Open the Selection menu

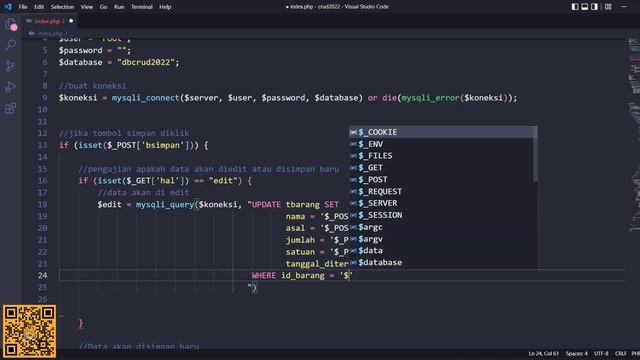tap(62, 7)
